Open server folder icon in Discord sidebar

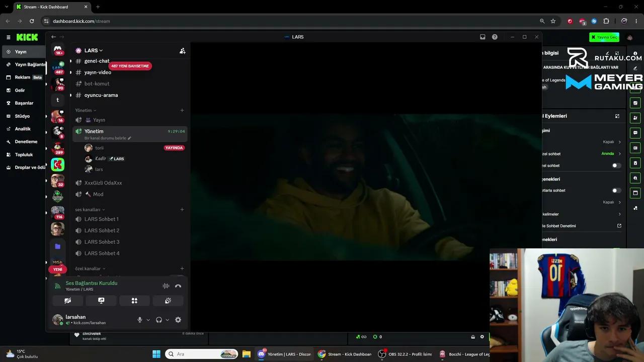click(58, 246)
